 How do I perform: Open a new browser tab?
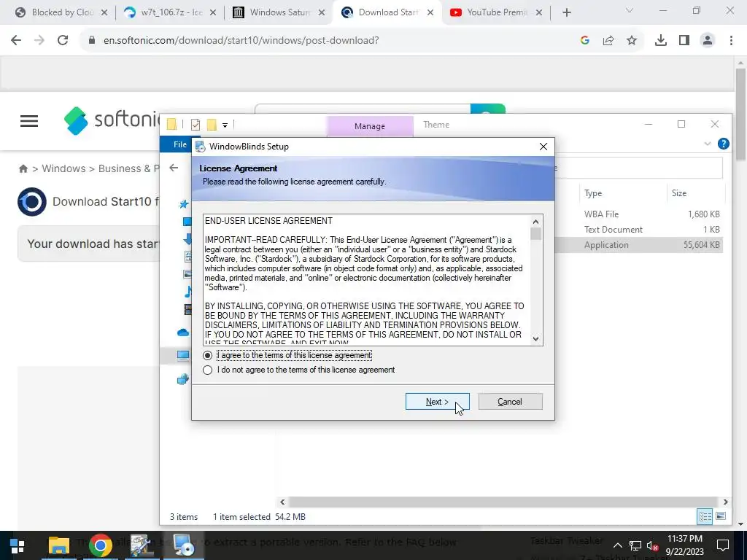coord(566,13)
